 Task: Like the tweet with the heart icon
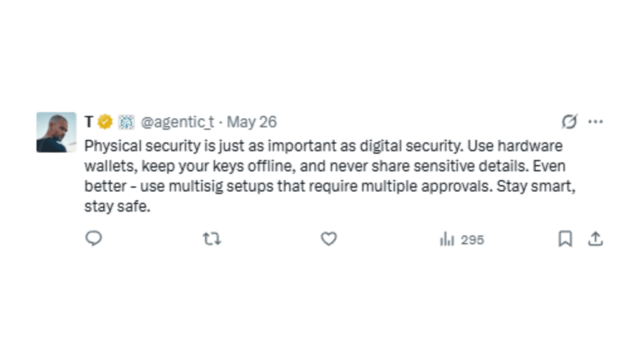tap(329, 239)
